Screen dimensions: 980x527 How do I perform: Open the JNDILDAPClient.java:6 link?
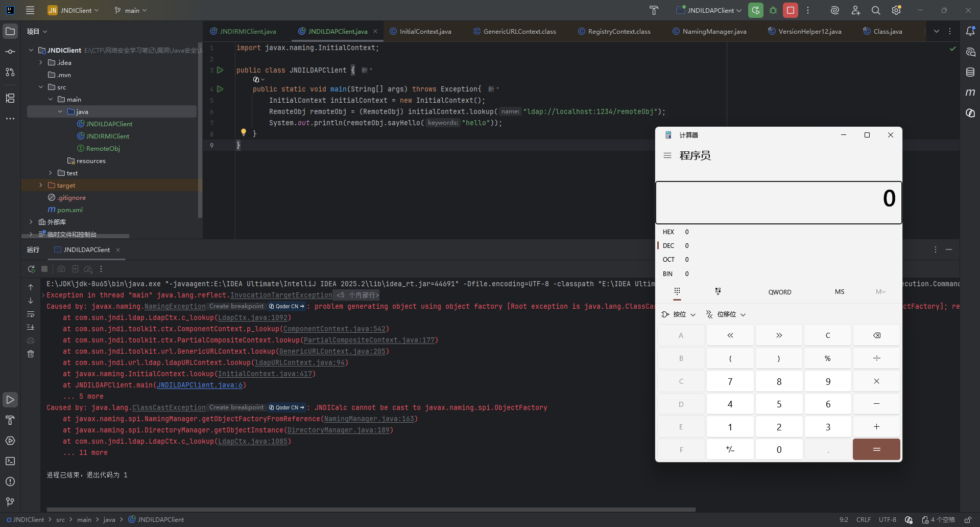point(200,385)
